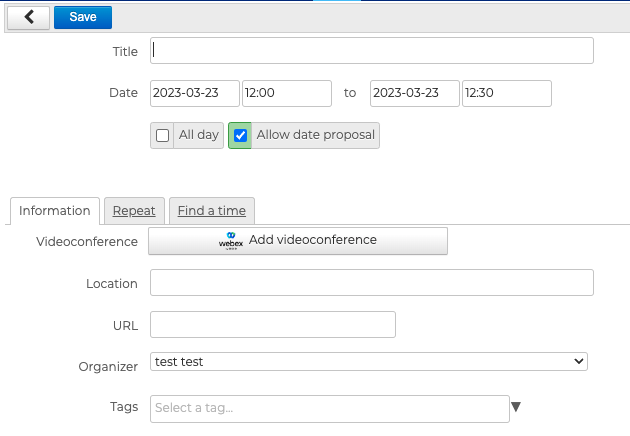Viewport: 630px width, 436px height.
Task: Select the Information tab
Action: point(55,210)
